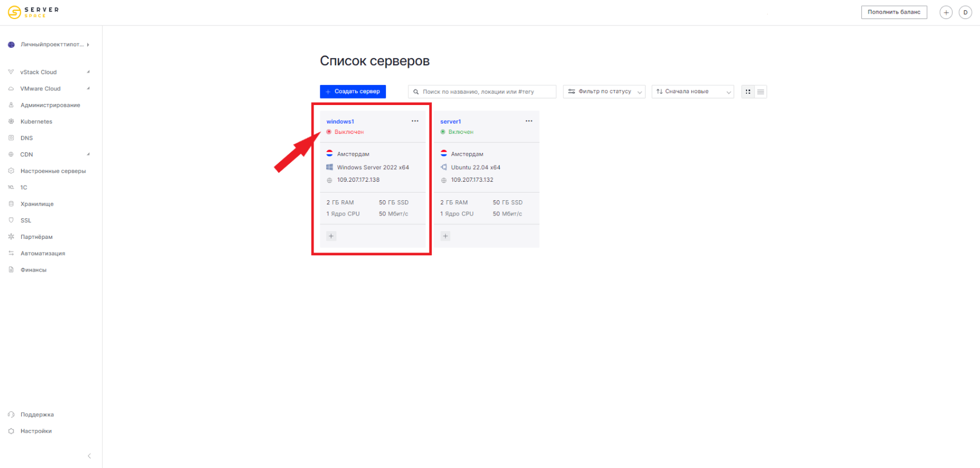Image resolution: width=980 pixels, height=468 pixels.
Task: Expand the VMware Cloud submenu arrow
Action: [x=88, y=88]
